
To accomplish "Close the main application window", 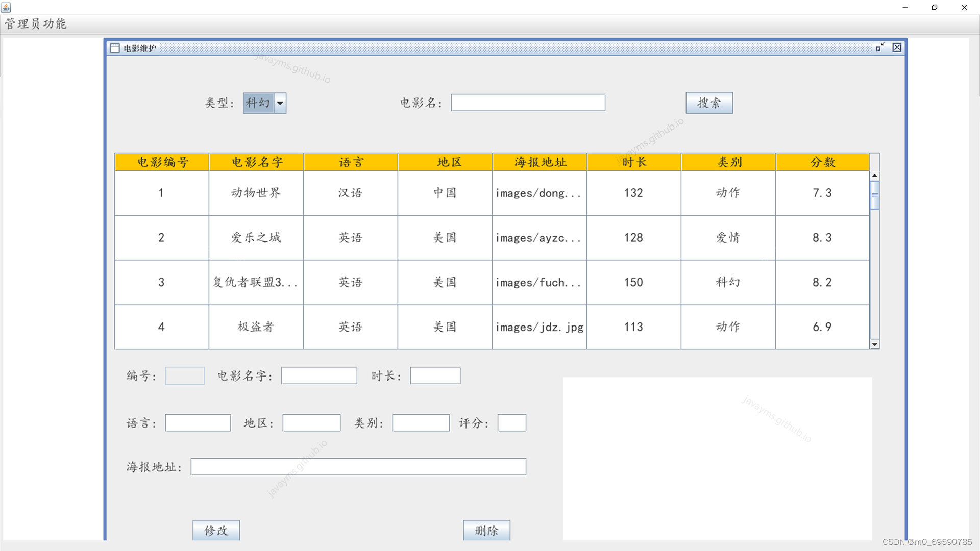I will coord(964,7).
